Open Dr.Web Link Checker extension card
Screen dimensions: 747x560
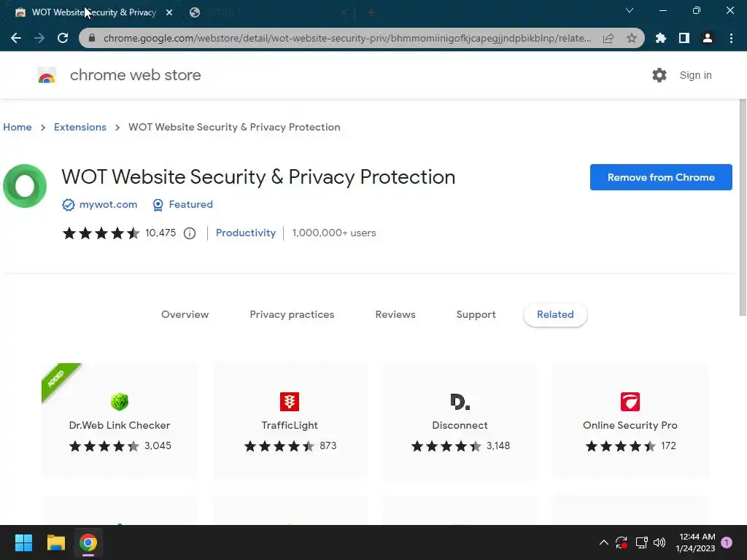pos(120,421)
